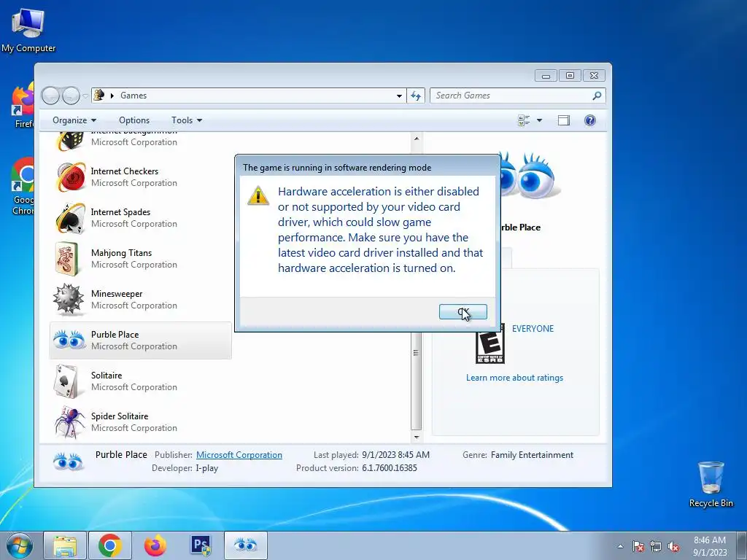Click the Last played 9/1/2023 8:45 AM value
747x560 pixels.
(395, 455)
